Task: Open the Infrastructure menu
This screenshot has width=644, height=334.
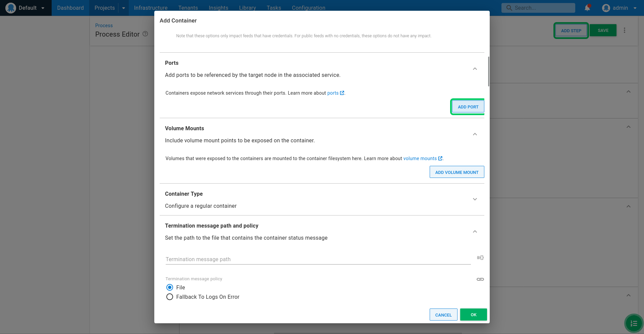Action: (x=151, y=8)
